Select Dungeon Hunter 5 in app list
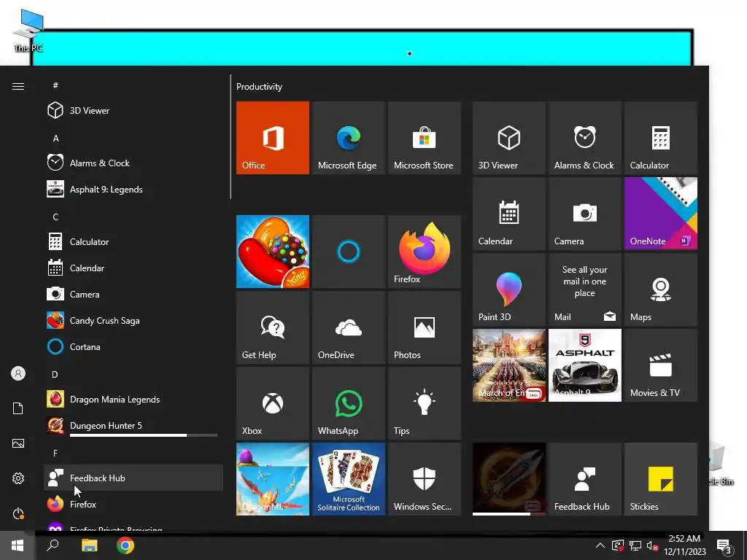747x560 pixels. click(133, 425)
